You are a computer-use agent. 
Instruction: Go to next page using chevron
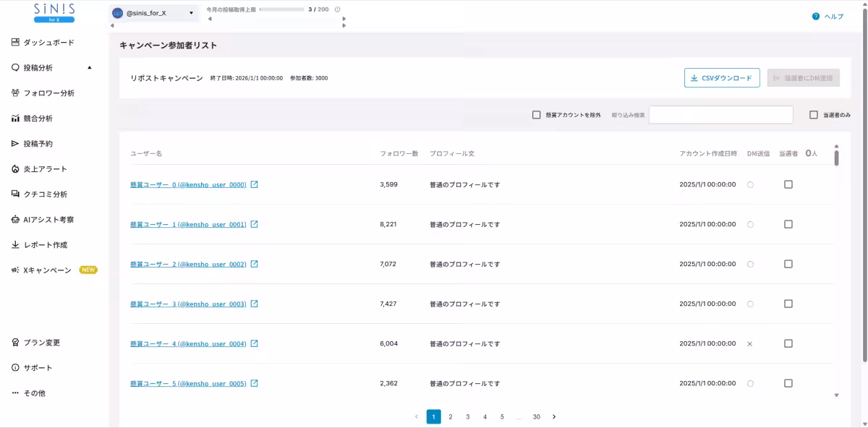tap(554, 417)
